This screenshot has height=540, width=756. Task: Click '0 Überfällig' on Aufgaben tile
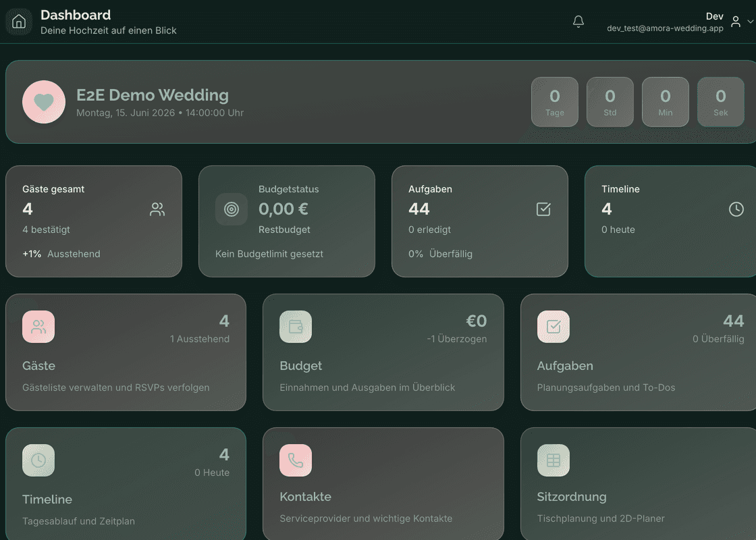[718, 339]
